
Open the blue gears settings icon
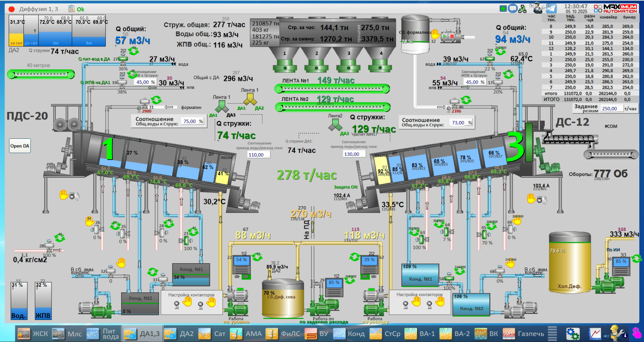point(572,333)
